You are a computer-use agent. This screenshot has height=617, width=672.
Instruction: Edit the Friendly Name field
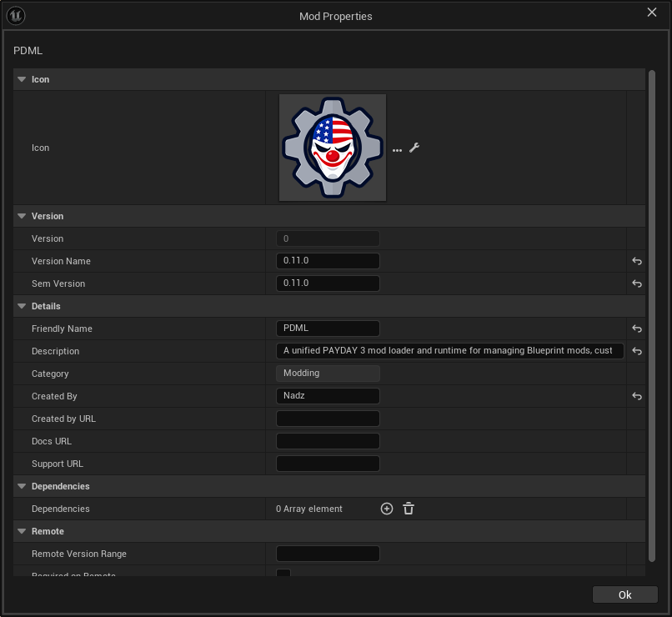(x=328, y=329)
